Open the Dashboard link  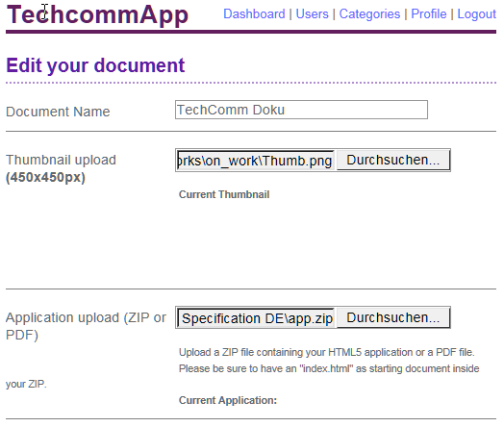coord(254,14)
